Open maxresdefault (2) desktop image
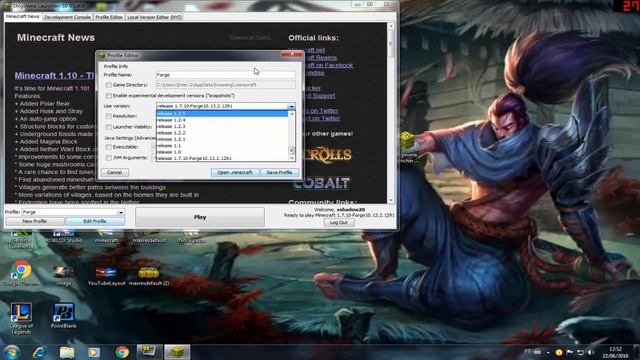Screen dimensions: 640x360 click(x=149, y=276)
